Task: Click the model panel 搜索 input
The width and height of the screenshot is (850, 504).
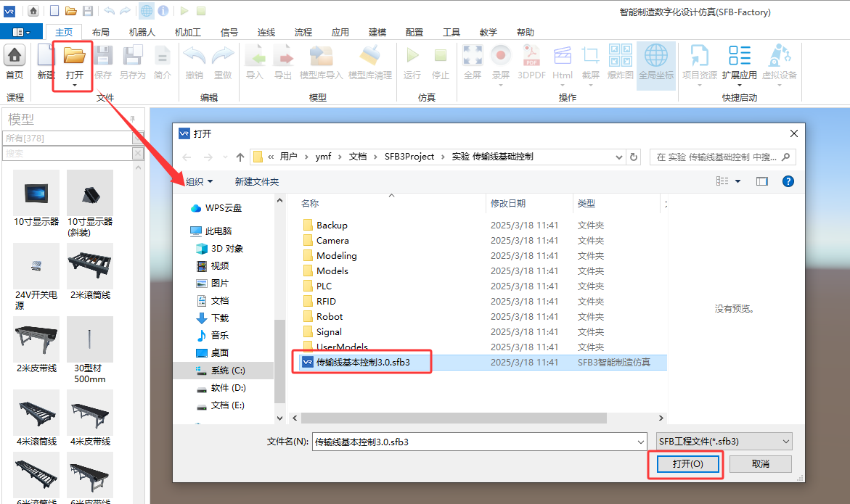Action: (68, 154)
